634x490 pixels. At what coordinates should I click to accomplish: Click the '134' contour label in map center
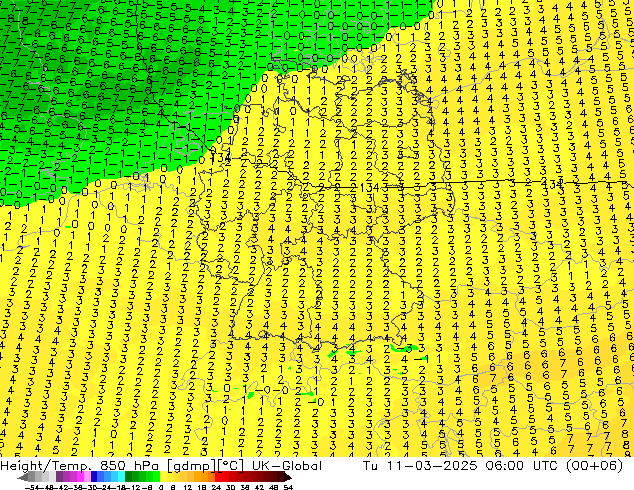pyautogui.click(x=371, y=187)
